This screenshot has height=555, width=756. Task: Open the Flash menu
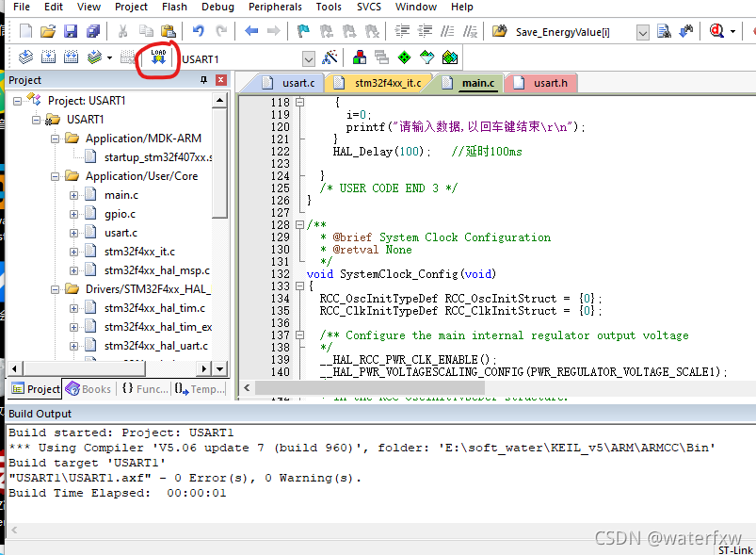[174, 7]
